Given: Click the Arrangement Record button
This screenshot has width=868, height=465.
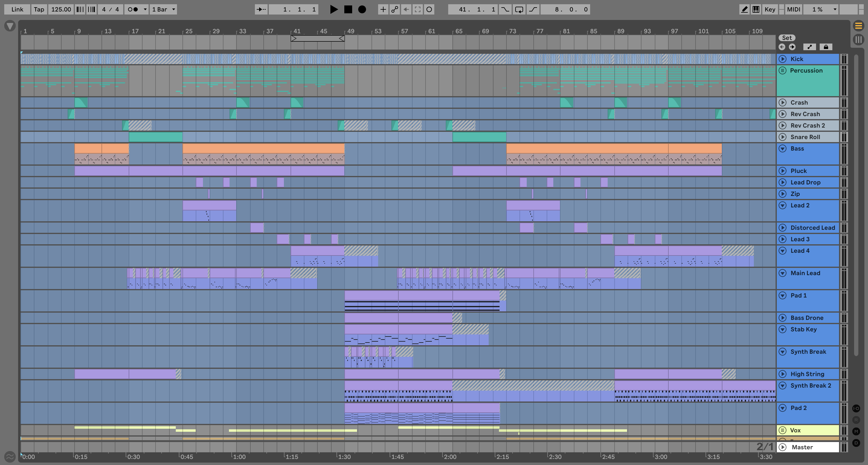Looking at the screenshot, I should click(x=362, y=9).
